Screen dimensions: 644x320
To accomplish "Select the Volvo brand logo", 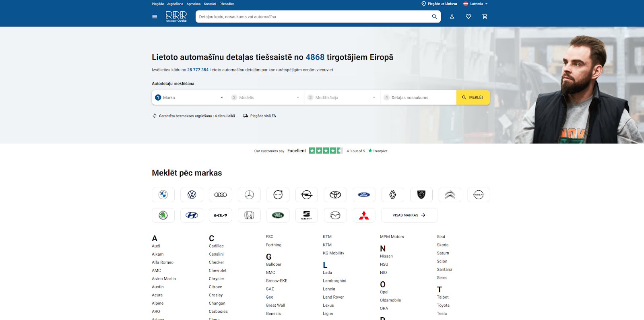I will (x=278, y=195).
